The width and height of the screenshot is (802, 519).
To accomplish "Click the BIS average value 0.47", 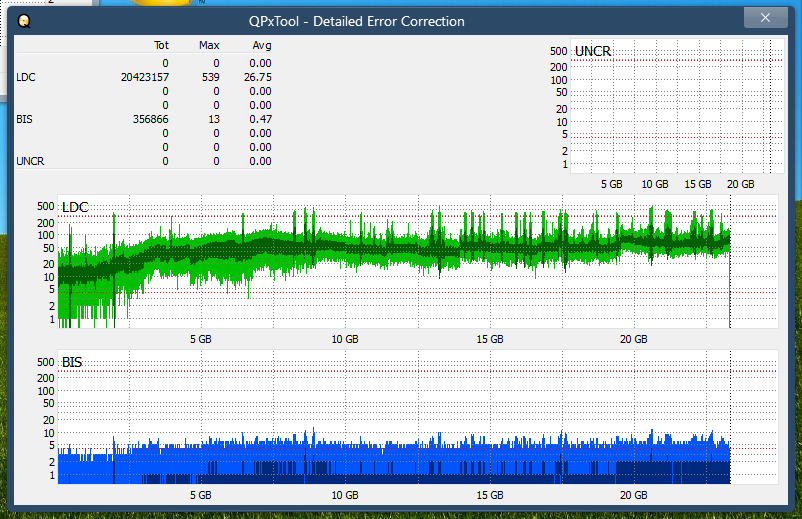I will pyautogui.click(x=259, y=119).
